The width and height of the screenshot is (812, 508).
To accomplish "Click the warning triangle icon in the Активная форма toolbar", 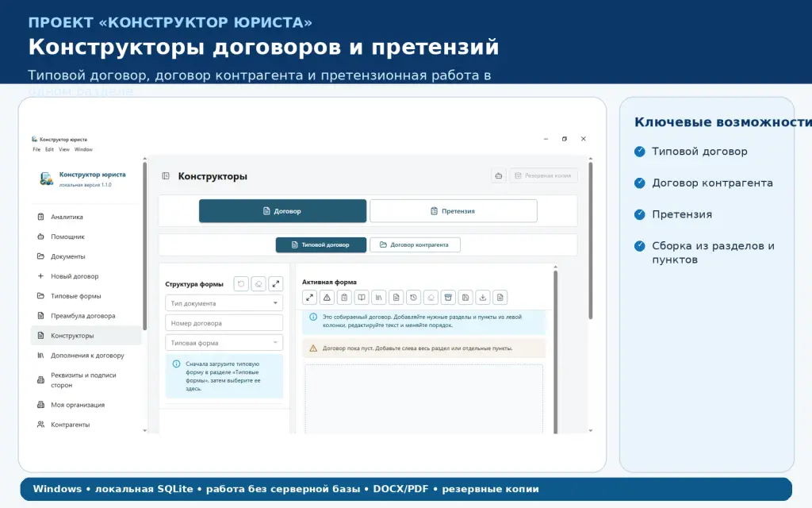I will coord(327,298).
